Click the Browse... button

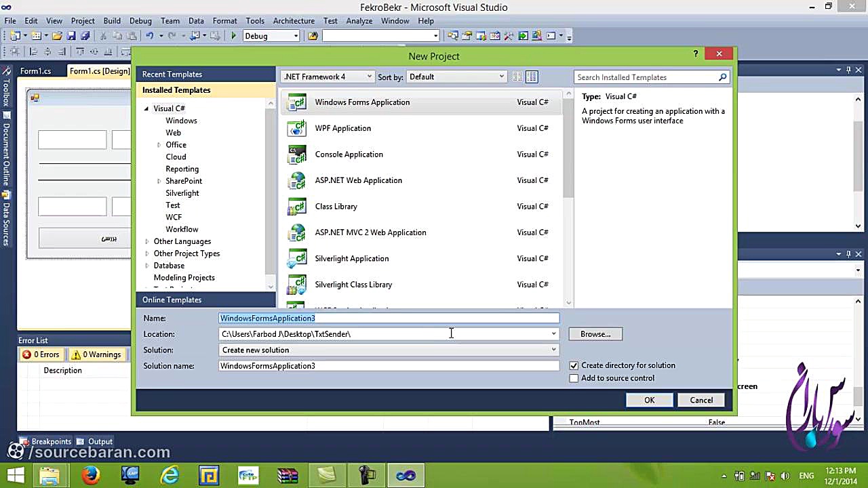(595, 334)
